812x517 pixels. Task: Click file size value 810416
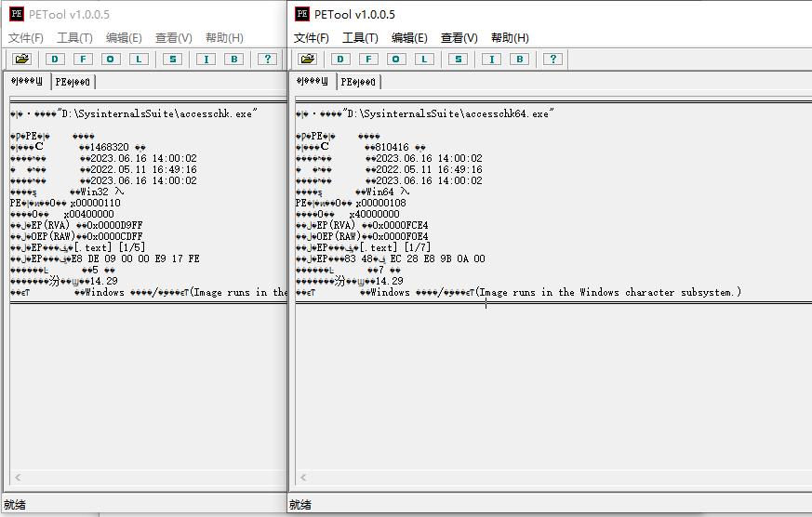point(392,148)
